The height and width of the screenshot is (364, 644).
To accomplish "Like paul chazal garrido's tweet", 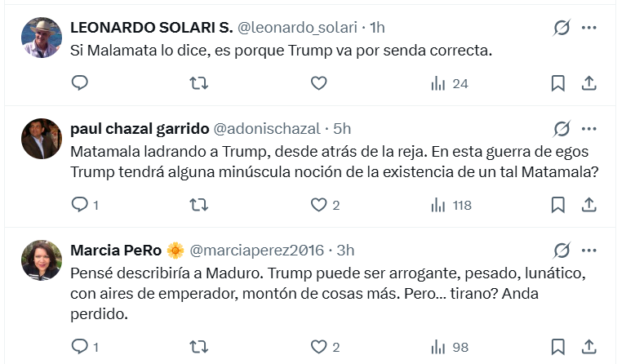I will 318,205.
